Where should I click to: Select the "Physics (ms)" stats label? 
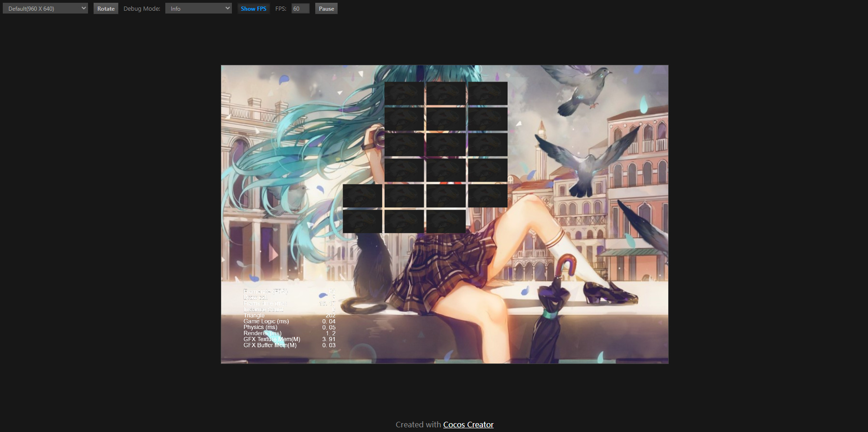coord(260,327)
